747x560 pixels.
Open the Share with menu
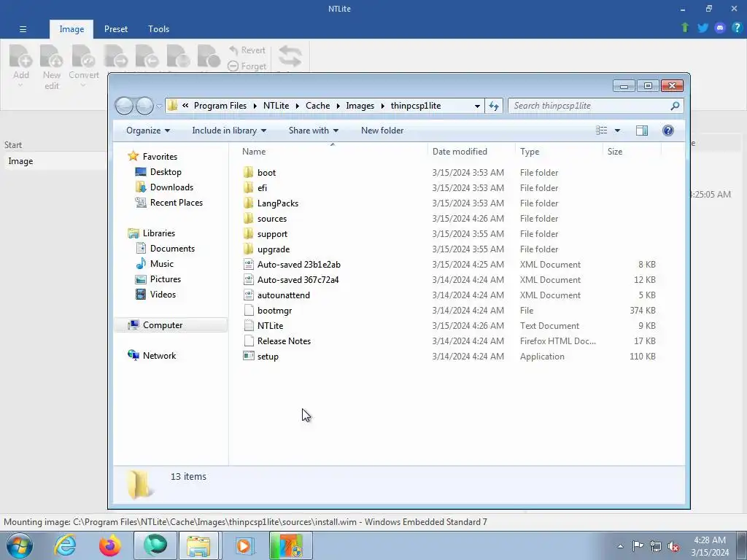pyautogui.click(x=314, y=131)
